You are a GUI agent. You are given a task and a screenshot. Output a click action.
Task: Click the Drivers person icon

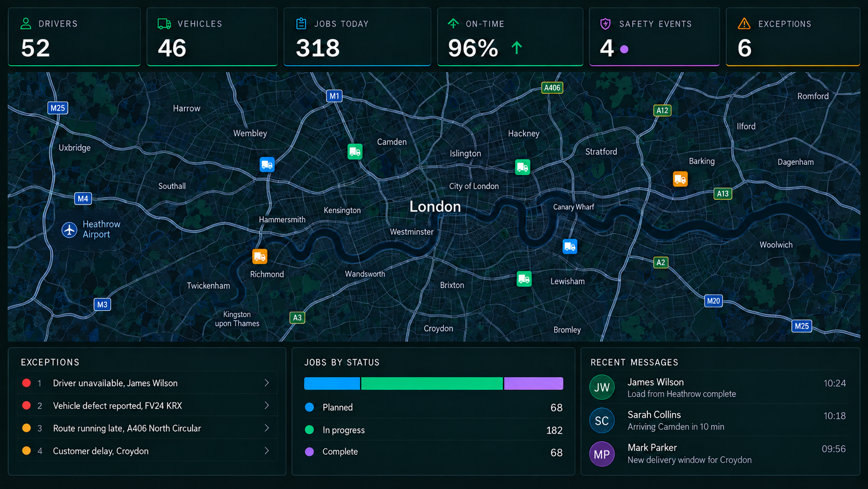(25, 23)
